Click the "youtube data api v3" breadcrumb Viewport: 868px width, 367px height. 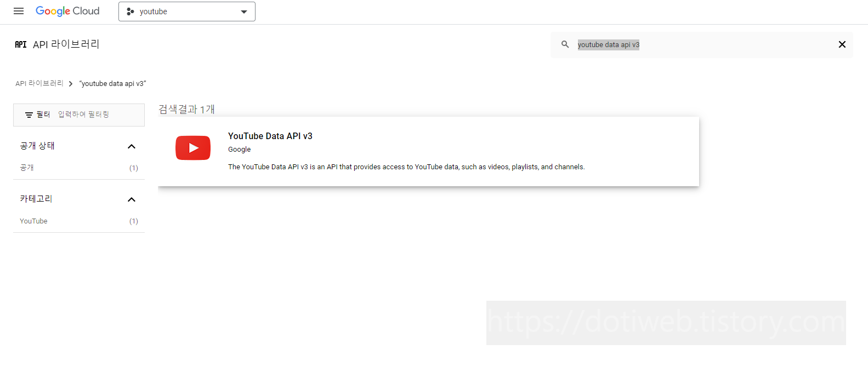click(x=112, y=84)
